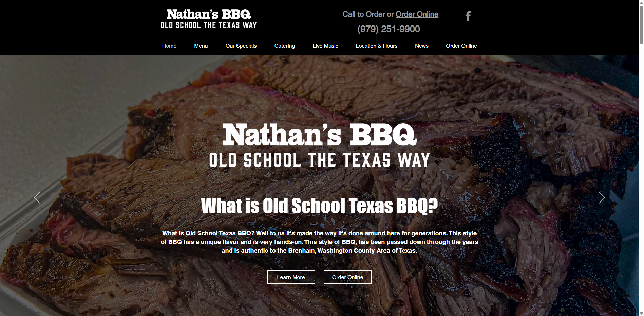Click the Learn More button

tap(291, 277)
